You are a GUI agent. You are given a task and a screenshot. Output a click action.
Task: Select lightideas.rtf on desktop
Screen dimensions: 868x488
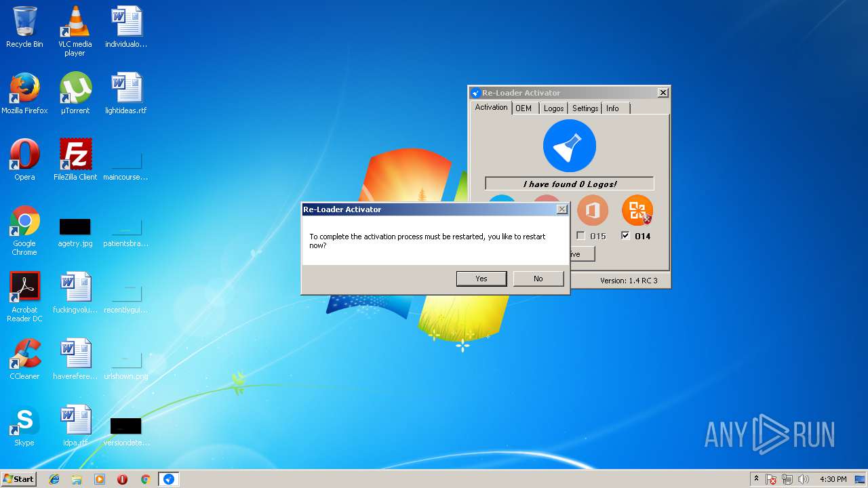point(126,94)
